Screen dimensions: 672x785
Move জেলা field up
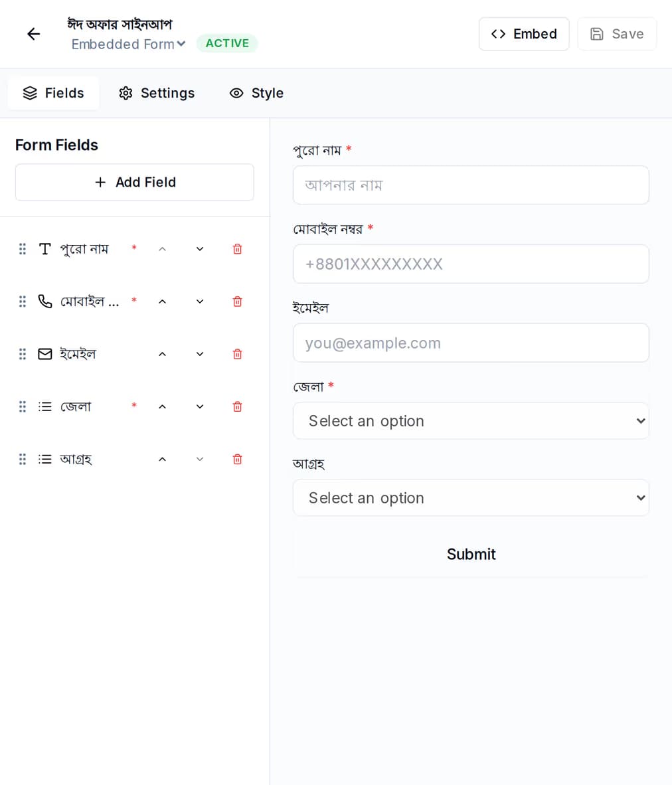tap(162, 406)
